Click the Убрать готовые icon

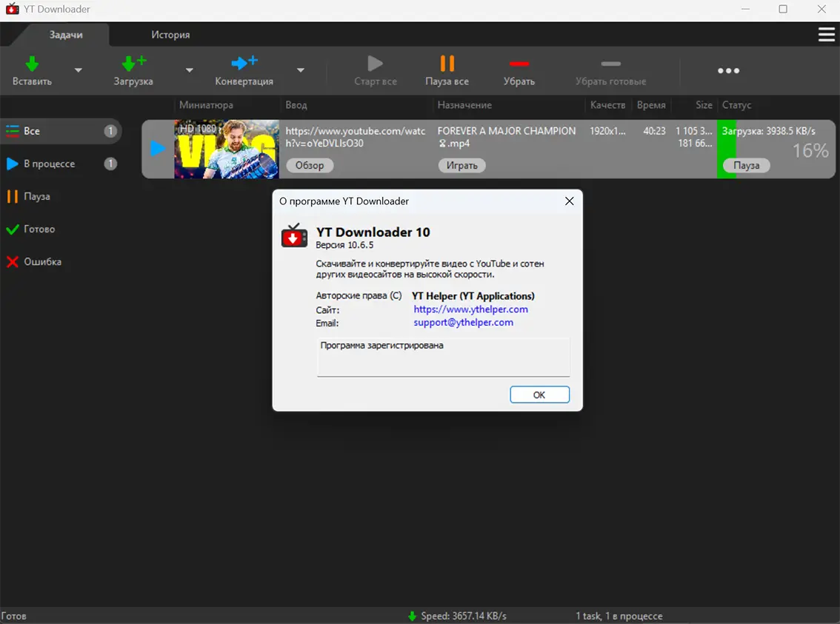[610, 64]
